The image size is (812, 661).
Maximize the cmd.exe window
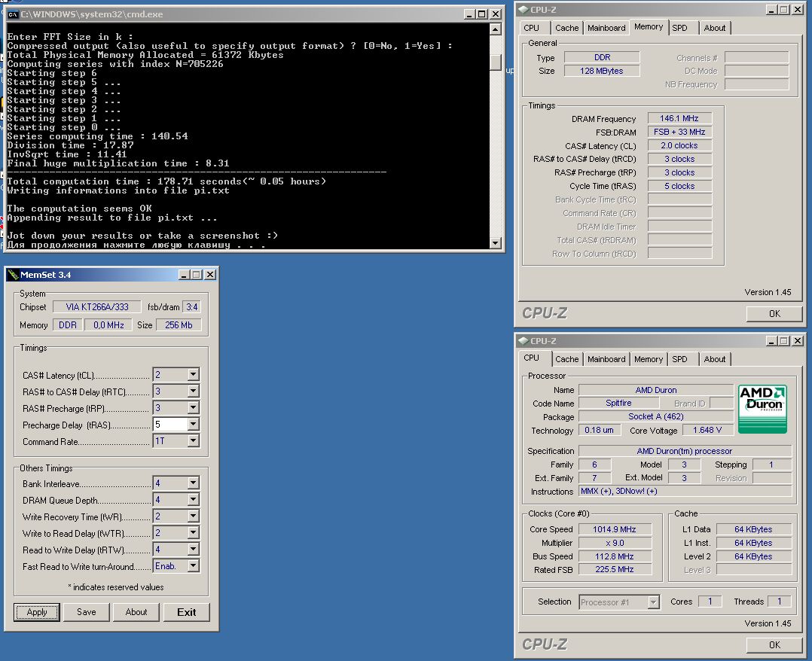[481, 14]
